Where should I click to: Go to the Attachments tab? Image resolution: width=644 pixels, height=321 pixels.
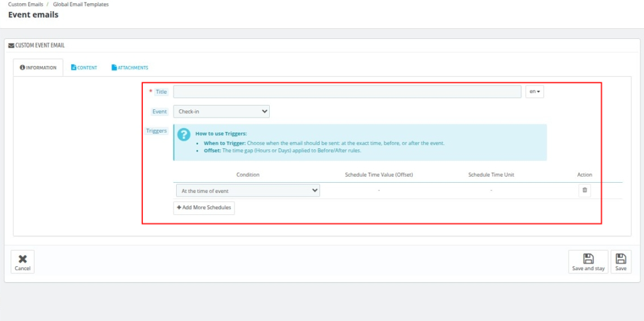pyautogui.click(x=130, y=67)
